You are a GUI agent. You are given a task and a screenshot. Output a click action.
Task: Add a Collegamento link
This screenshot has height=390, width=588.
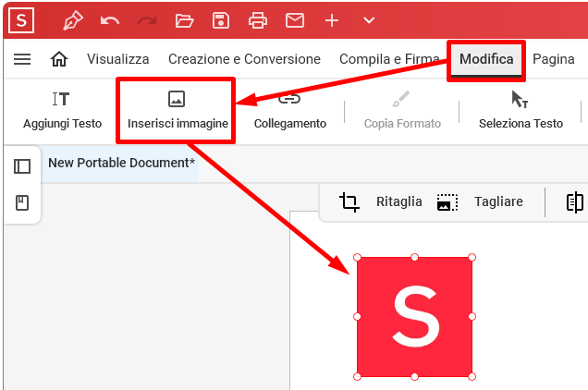coord(290,111)
